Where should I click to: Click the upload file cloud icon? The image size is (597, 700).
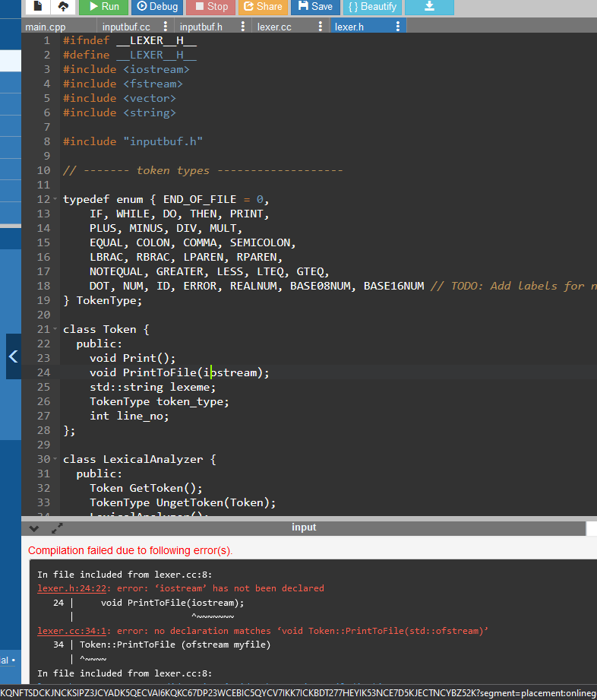(x=63, y=6)
